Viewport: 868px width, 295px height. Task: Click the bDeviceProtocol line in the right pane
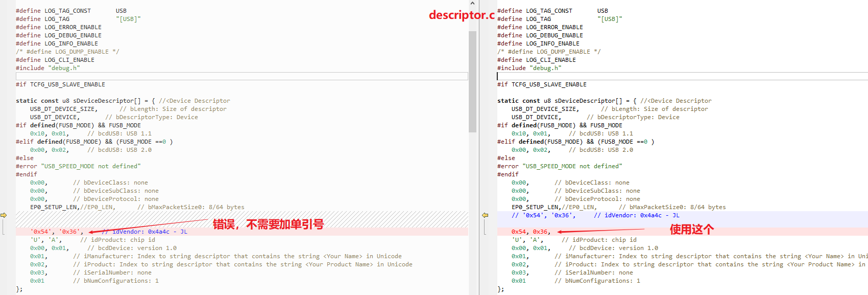click(x=576, y=199)
